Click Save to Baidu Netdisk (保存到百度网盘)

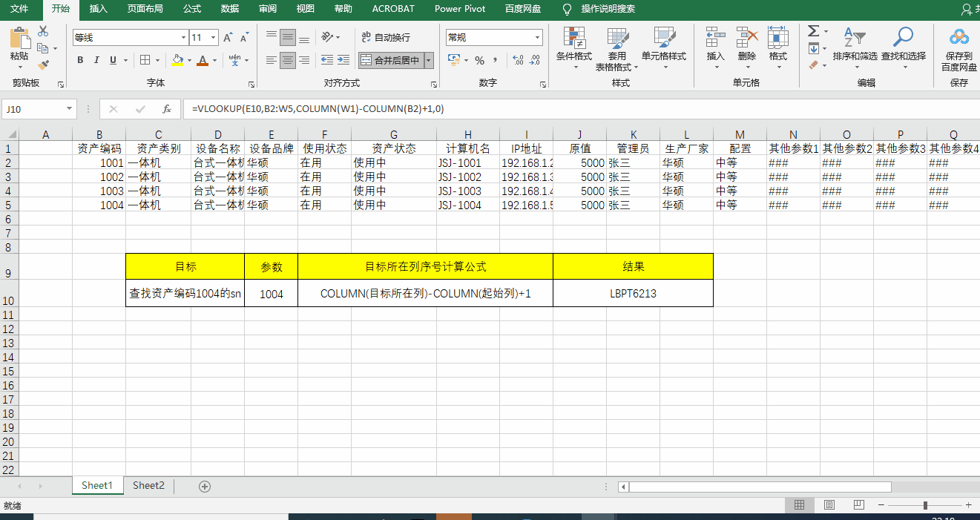pyautogui.click(x=959, y=49)
